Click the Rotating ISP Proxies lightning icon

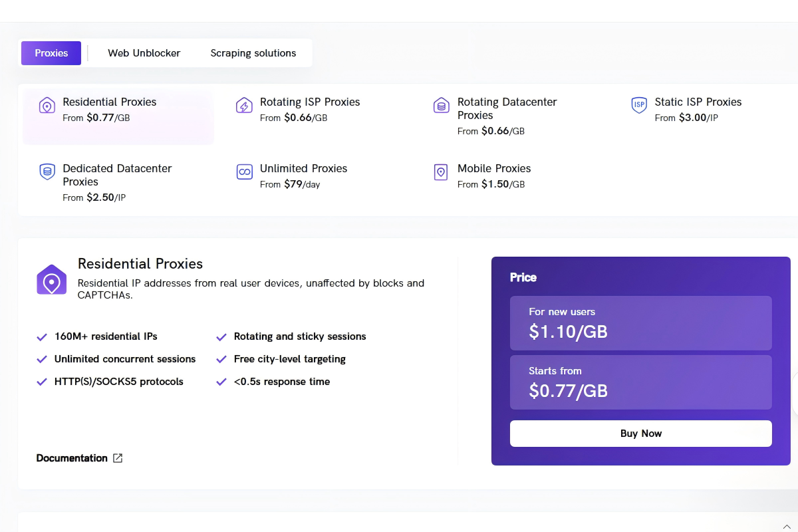[244, 105]
